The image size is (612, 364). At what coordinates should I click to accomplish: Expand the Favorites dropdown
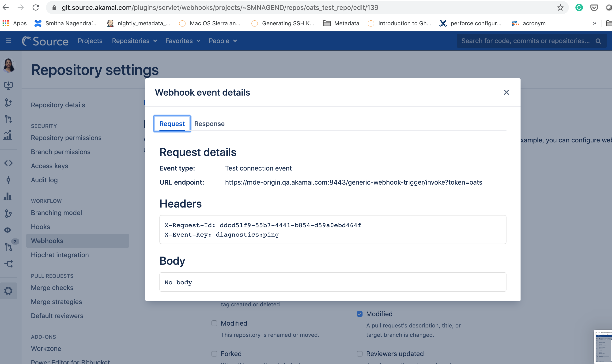click(x=183, y=41)
